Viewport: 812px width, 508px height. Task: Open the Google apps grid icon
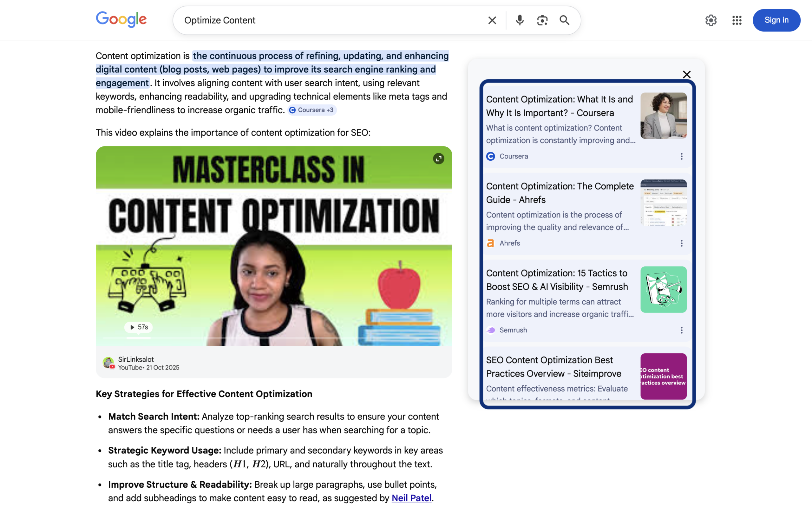pos(737,20)
